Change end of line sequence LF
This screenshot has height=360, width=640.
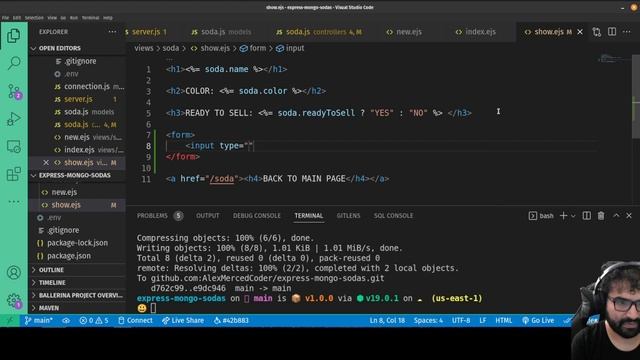tap(482, 320)
